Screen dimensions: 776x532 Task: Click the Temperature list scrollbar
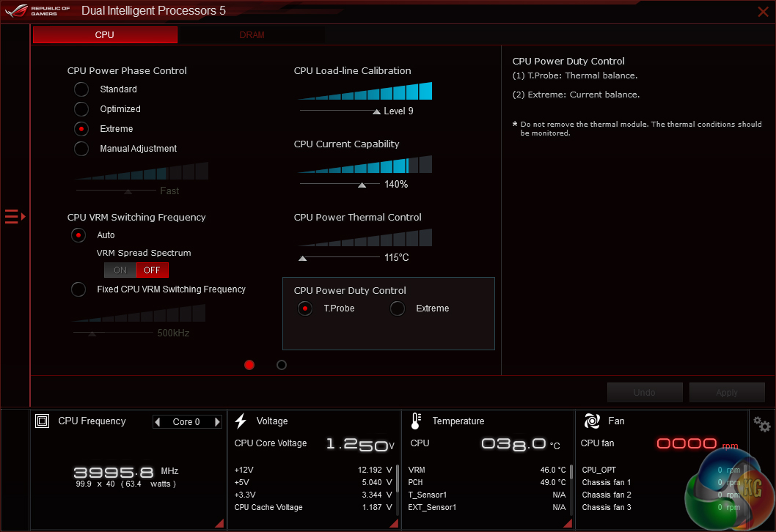coord(571,472)
